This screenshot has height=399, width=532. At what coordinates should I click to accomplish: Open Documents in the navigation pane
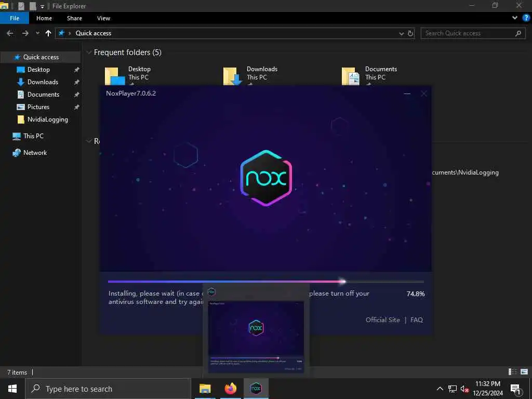pos(43,95)
